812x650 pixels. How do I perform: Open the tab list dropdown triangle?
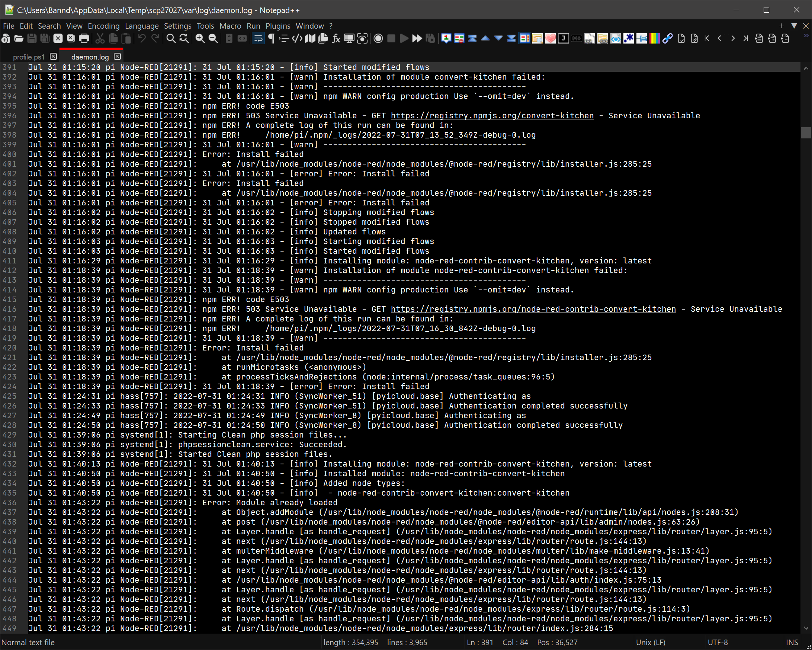794,26
